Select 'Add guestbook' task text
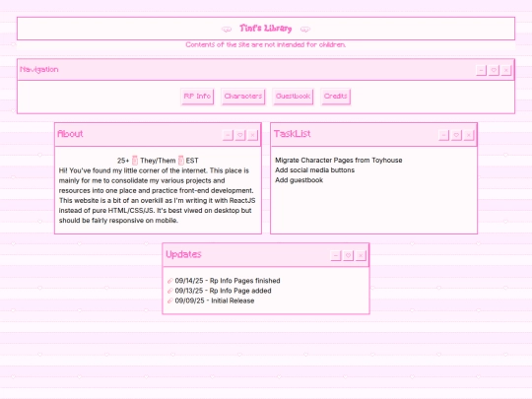532x399 pixels. pyautogui.click(x=299, y=180)
